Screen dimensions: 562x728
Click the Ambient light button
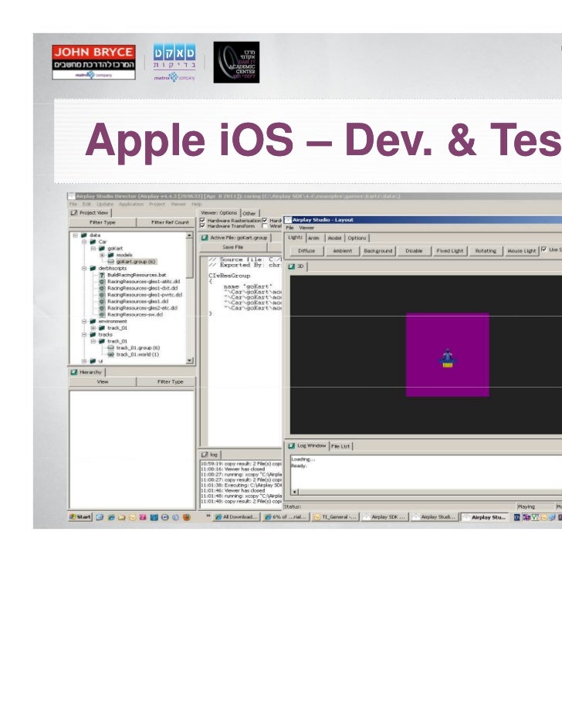[343, 251]
